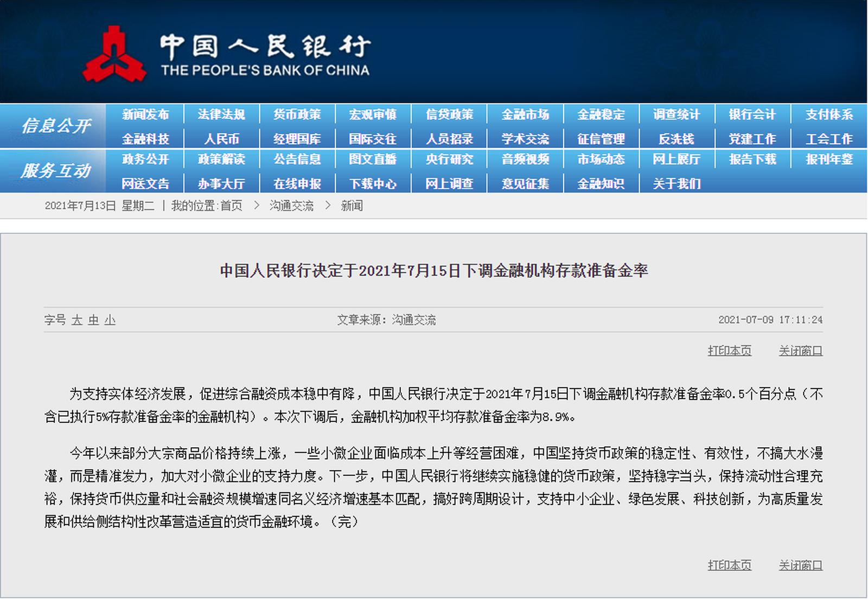Viewport: 868px width, 599px height.
Task: Click the 沟通交流 breadcrumb link
Action: click(x=291, y=206)
